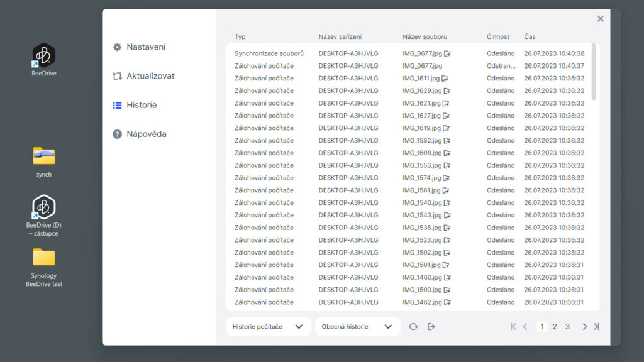Image resolution: width=644 pixels, height=362 pixels.
Task: Open Nápověda help section
Action: click(x=146, y=134)
